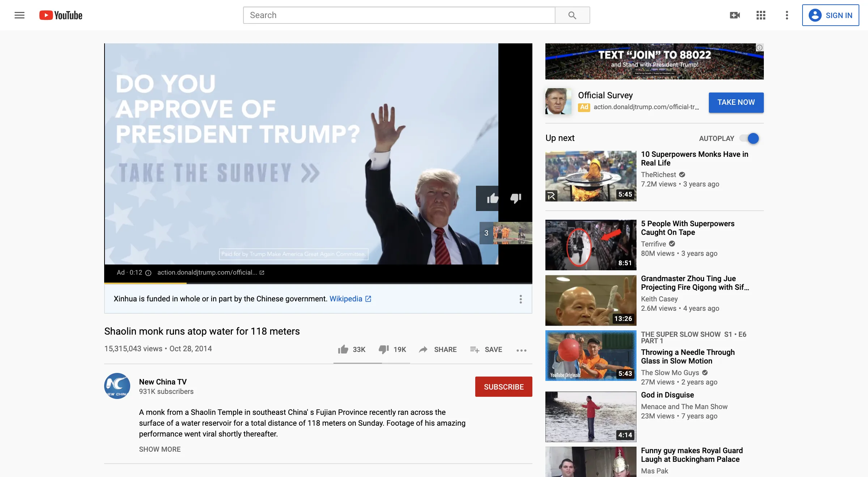Open the YouTube apps grid
This screenshot has height=477, width=868.
(x=761, y=15)
